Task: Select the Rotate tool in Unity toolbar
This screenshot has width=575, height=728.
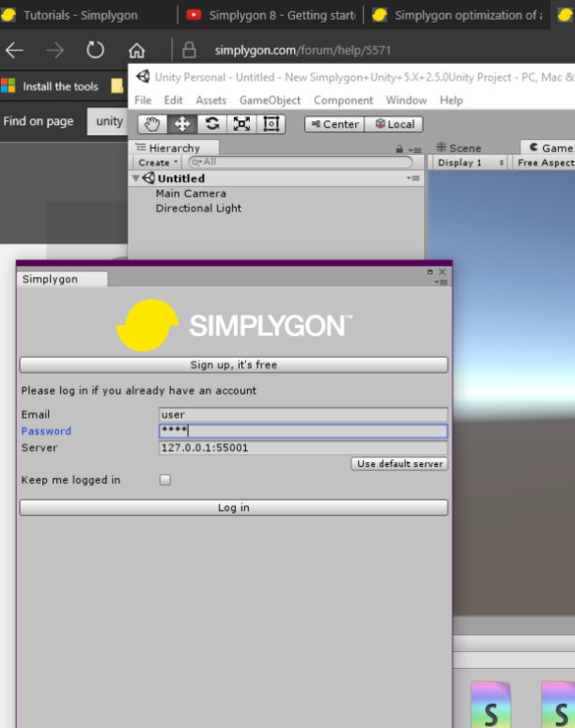Action: coord(211,124)
